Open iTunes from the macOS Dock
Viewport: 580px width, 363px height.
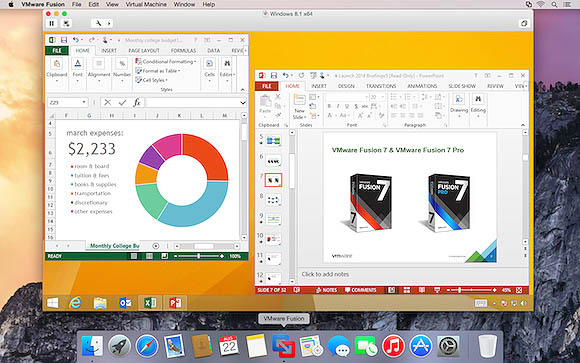393,346
